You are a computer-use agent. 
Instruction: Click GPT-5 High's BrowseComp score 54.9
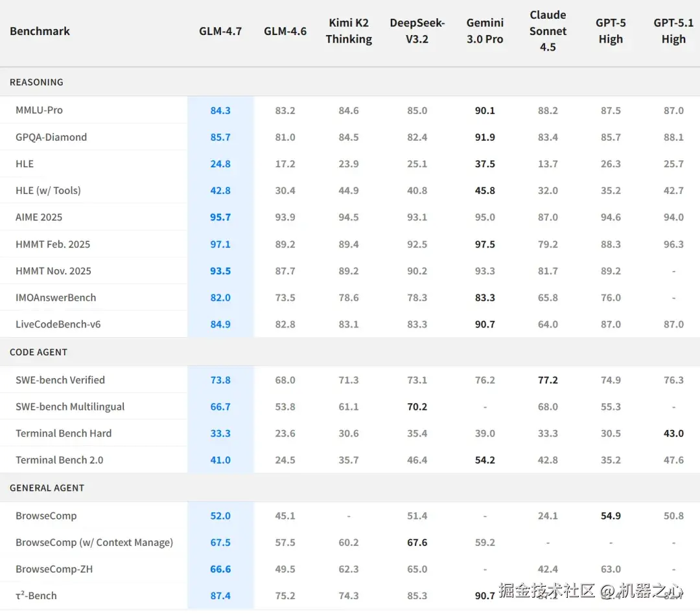[611, 516]
